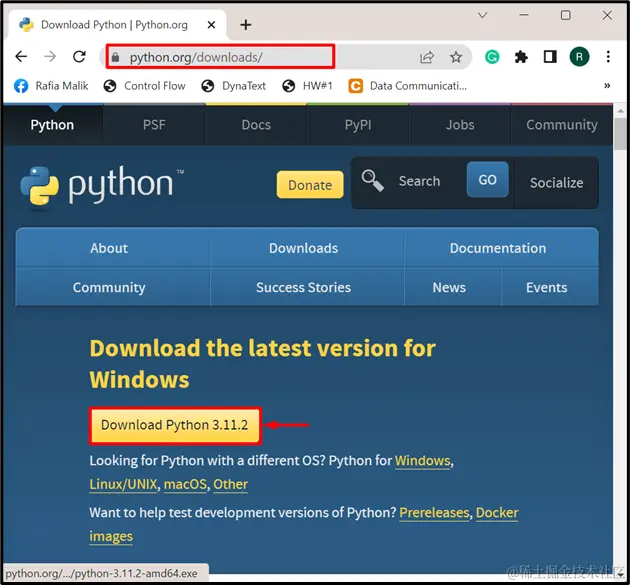This screenshot has width=630, height=585.
Task: Toggle the browser side panel icon
Action: (550, 57)
